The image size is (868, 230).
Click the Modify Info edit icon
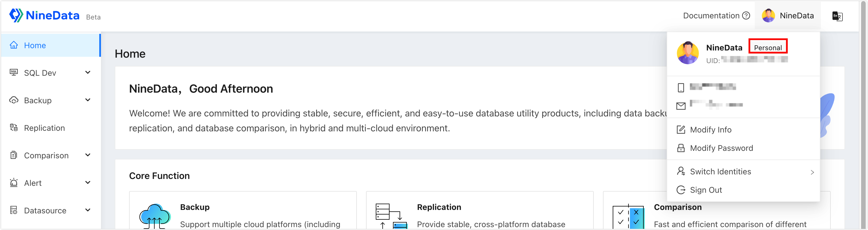pyautogui.click(x=681, y=130)
